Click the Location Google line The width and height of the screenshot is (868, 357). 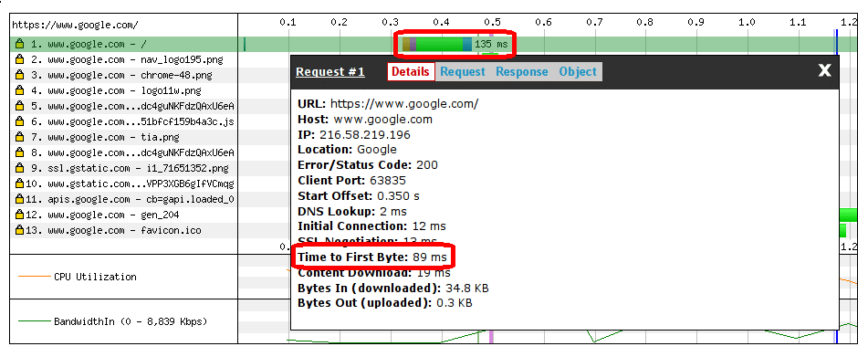(x=347, y=150)
